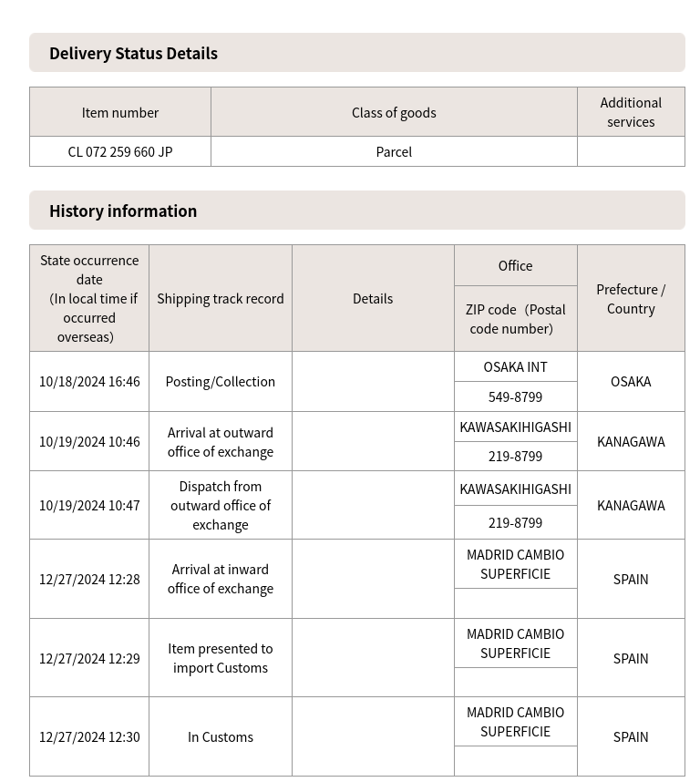The image size is (700, 782).
Task: Click the Class of goods header
Action: (x=394, y=112)
